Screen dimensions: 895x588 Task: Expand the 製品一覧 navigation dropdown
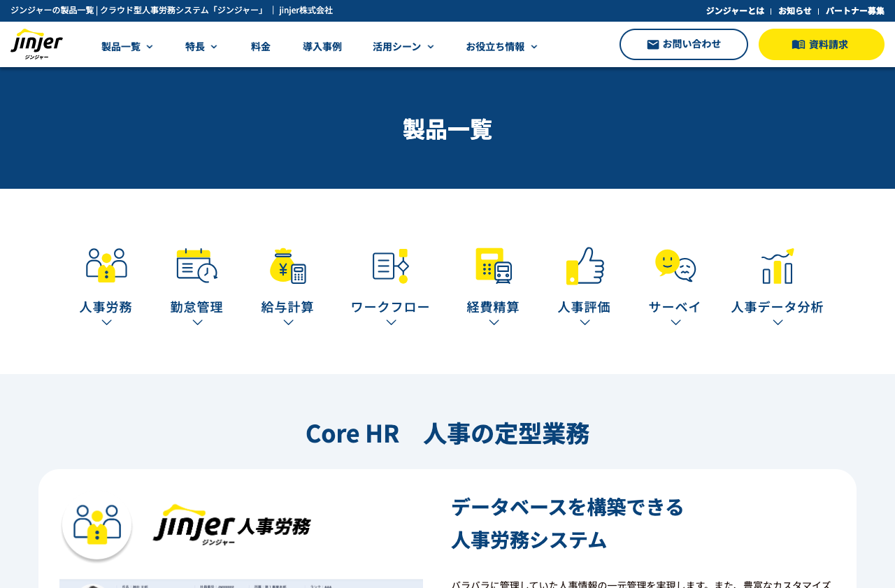click(126, 45)
